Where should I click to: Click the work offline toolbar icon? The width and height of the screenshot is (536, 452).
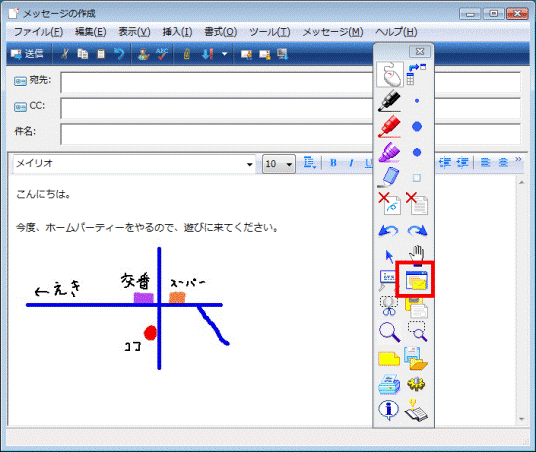click(x=283, y=54)
